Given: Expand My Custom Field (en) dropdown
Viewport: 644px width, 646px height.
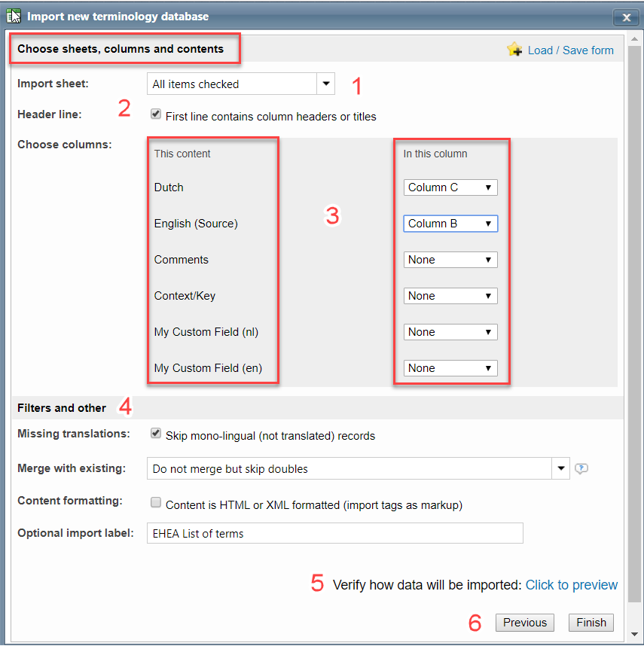Looking at the screenshot, I should (x=450, y=368).
